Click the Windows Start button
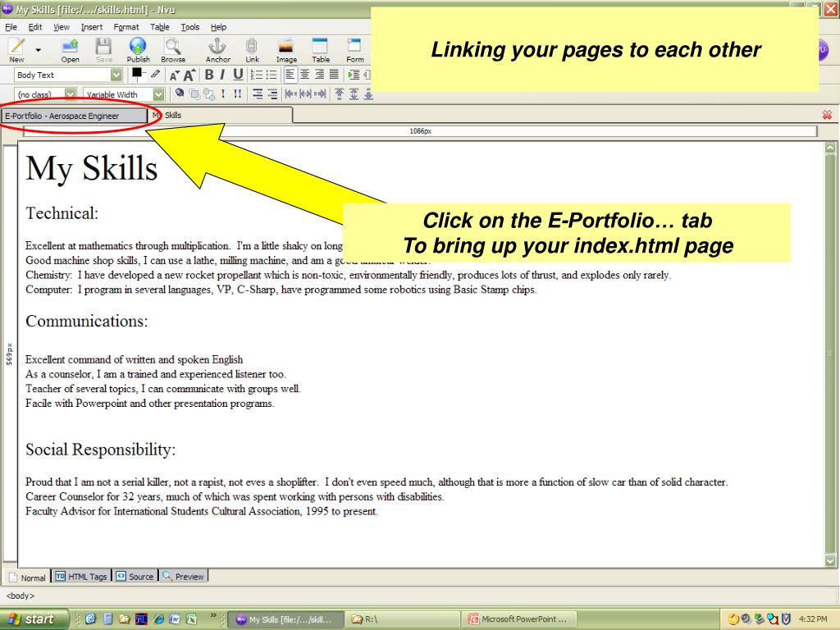The image size is (840, 630). click(33, 619)
